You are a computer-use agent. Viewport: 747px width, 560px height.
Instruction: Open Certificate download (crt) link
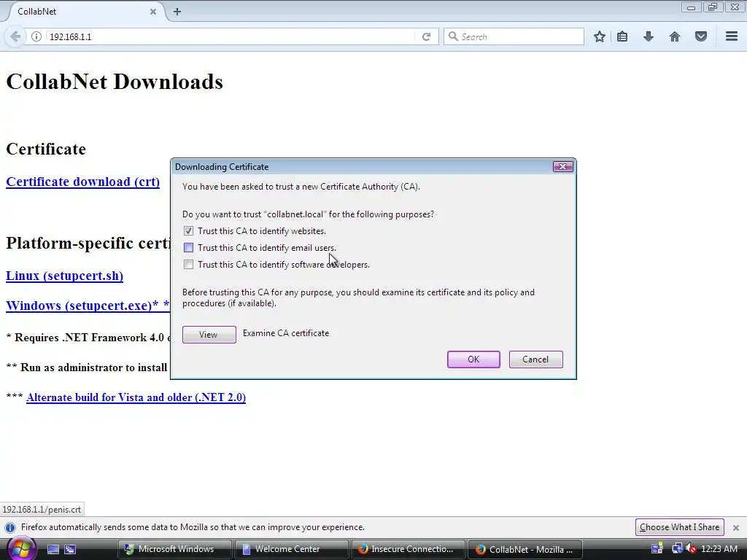[x=83, y=182]
